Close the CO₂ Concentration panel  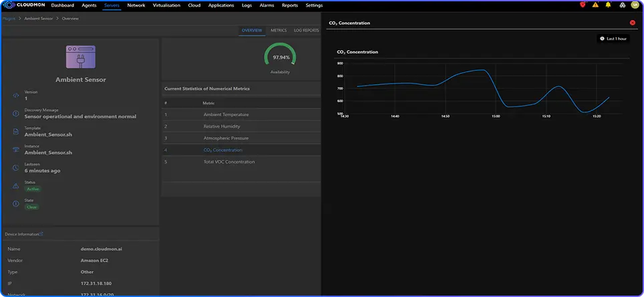point(633,23)
